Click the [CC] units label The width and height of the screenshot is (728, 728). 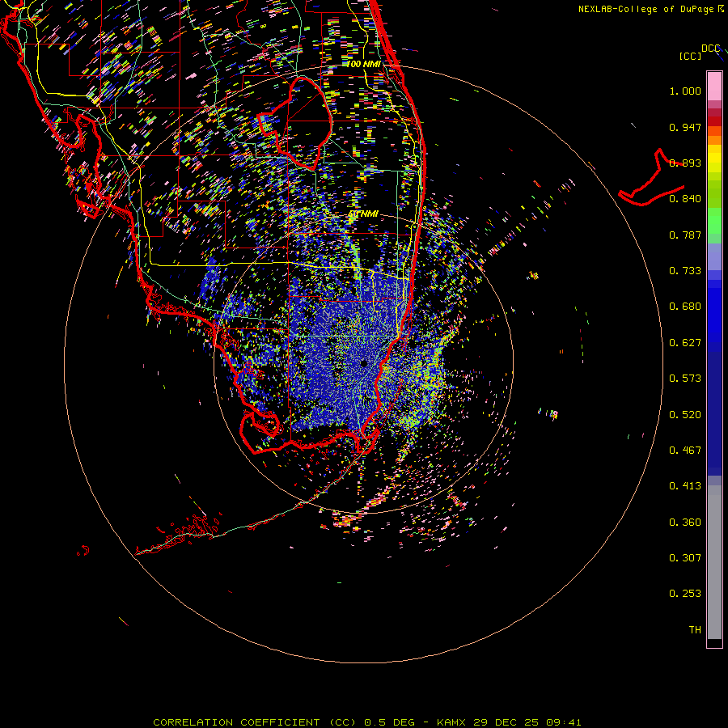[690, 56]
